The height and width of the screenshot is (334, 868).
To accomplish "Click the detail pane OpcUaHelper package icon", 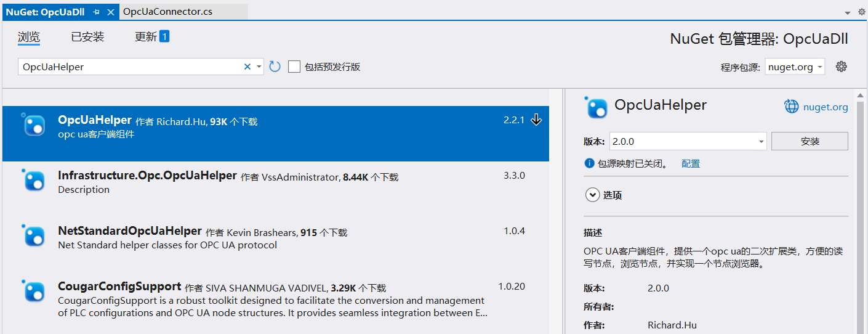I will (x=596, y=107).
